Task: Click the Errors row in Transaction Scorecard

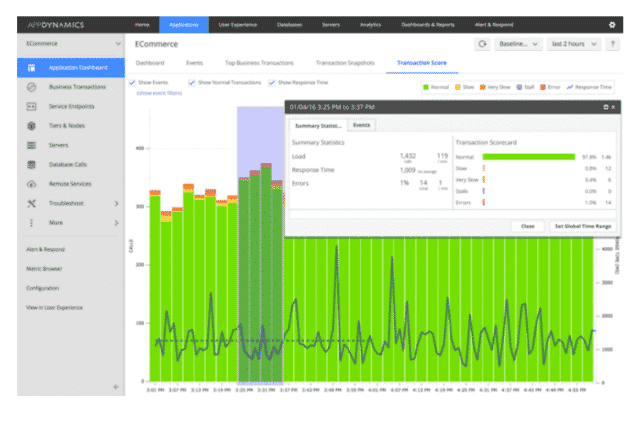Action: coord(534,202)
